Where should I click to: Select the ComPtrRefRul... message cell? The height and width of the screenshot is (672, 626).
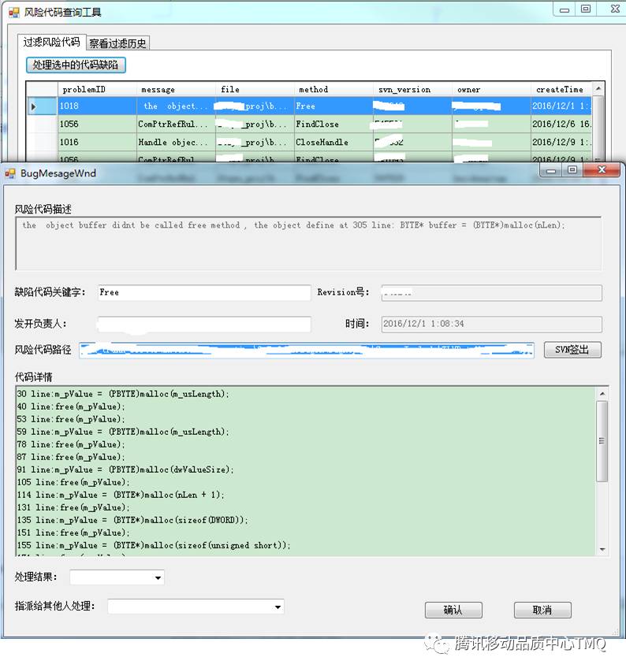(x=177, y=124)
